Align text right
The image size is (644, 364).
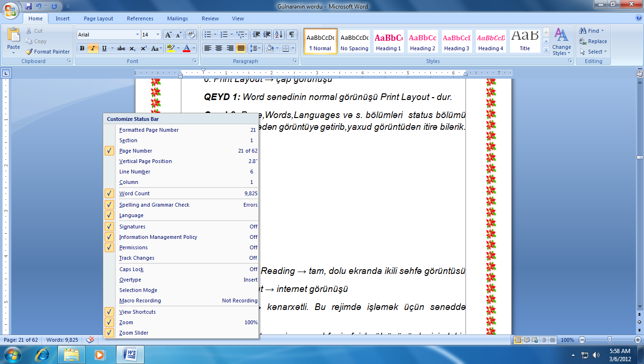230,48
